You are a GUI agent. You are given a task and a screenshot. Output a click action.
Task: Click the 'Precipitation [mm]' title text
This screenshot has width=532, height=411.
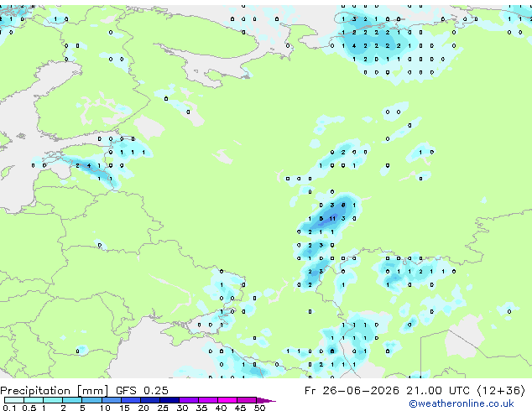(55, 391)
